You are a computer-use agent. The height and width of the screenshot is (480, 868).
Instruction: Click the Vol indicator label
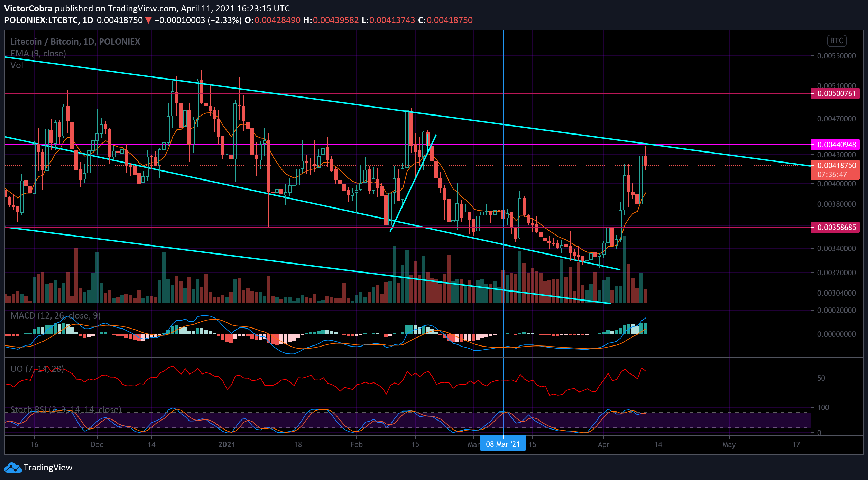click(17, 65)
